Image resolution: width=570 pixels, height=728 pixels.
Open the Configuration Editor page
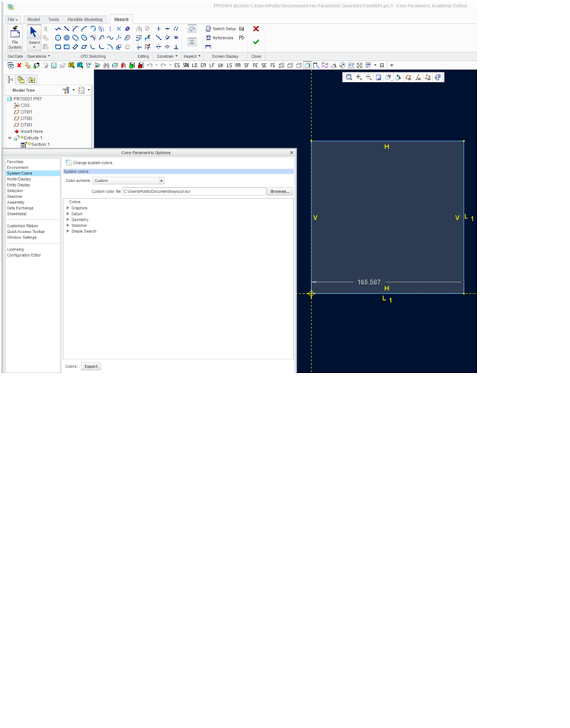(24, 255)
